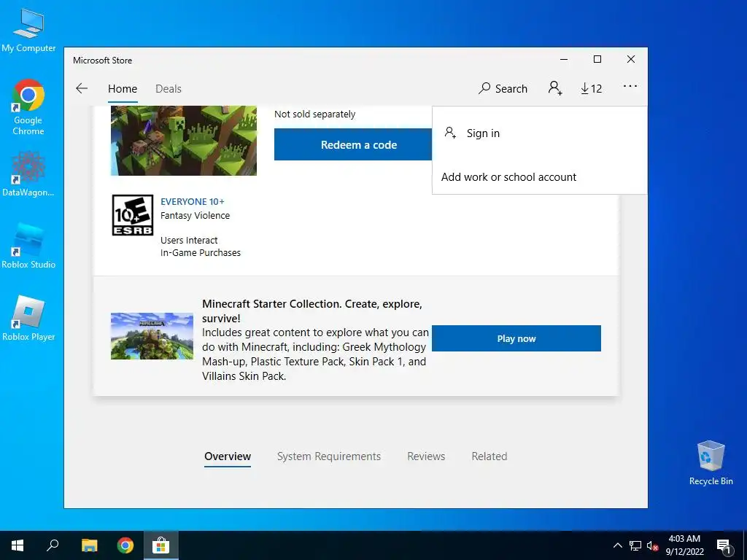Launch Roblox Studio desktop shortcut
The height and width of the screenshot is (560, 747).
click(28, 246)
